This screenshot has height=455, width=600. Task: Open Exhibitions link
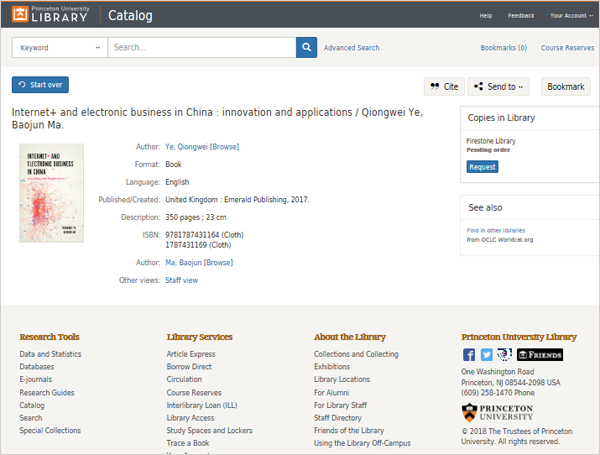[332, 367]
